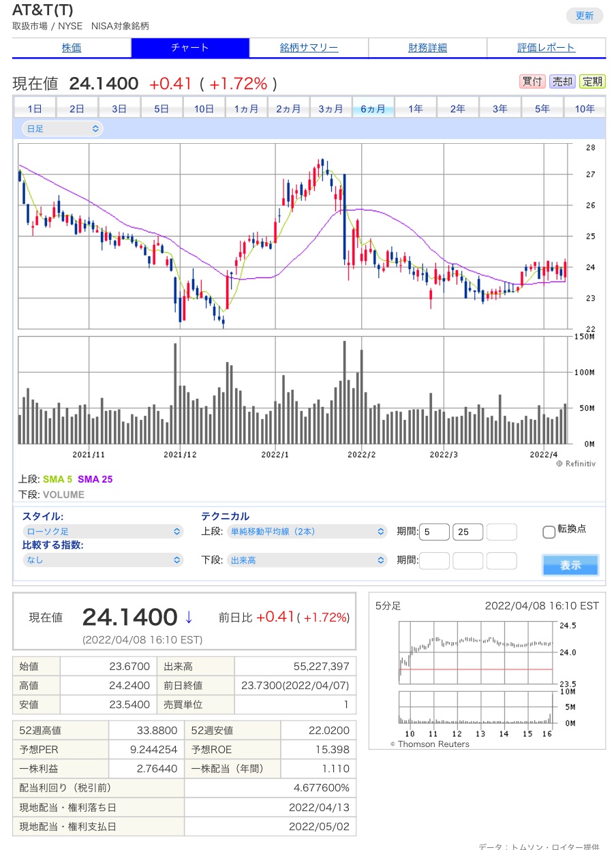Click the 上段 period field showing 25
The image size is (616, 850).
[468, 532]
